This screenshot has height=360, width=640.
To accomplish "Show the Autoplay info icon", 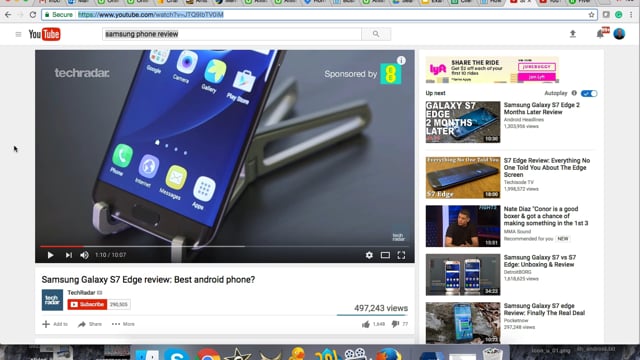I will (x=574, y=93).
